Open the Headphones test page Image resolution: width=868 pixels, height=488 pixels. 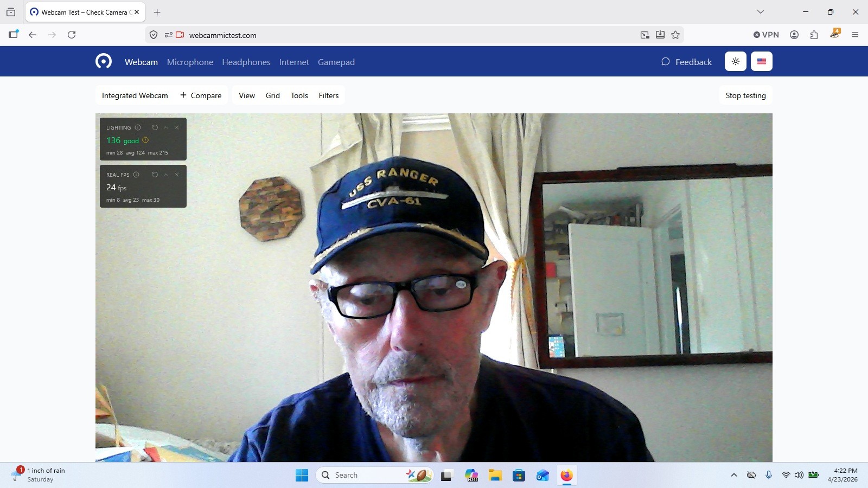point(246,62)
